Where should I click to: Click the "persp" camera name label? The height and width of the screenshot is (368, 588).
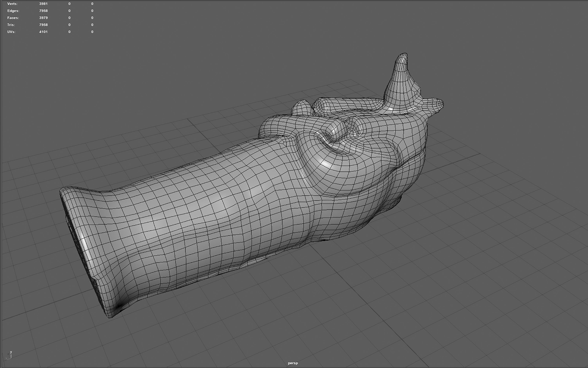[x=293, y=363]
